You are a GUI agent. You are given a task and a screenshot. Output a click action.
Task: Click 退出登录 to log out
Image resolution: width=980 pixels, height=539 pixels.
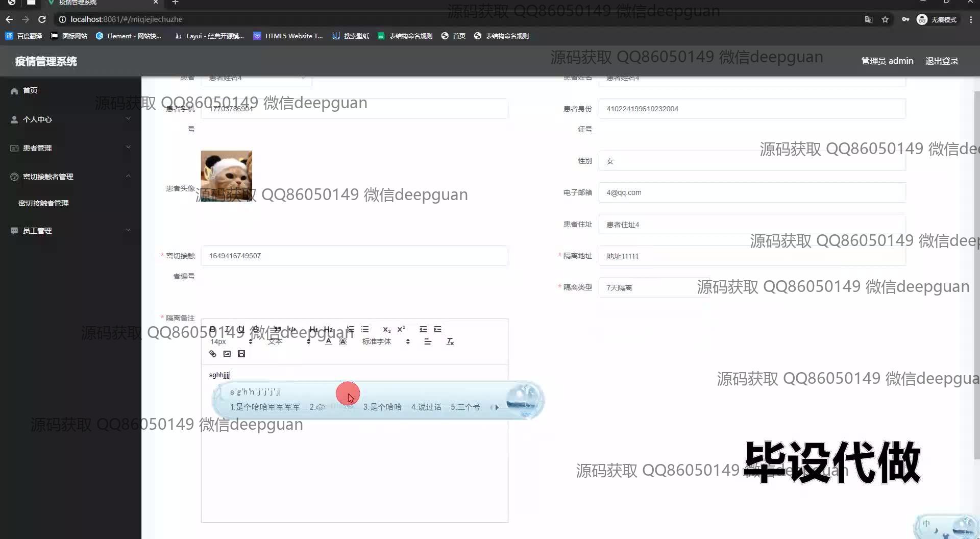(x=942, y=61)
